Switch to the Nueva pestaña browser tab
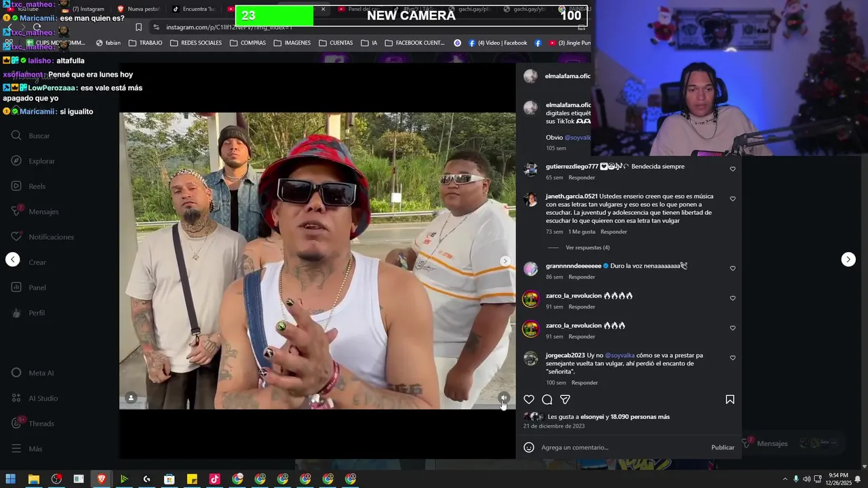 tap(139, 9)
